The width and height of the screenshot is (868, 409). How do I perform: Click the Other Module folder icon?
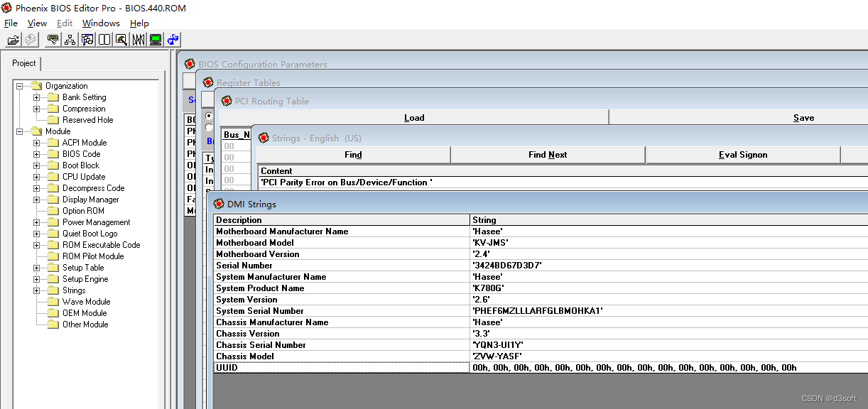point(53,325)
